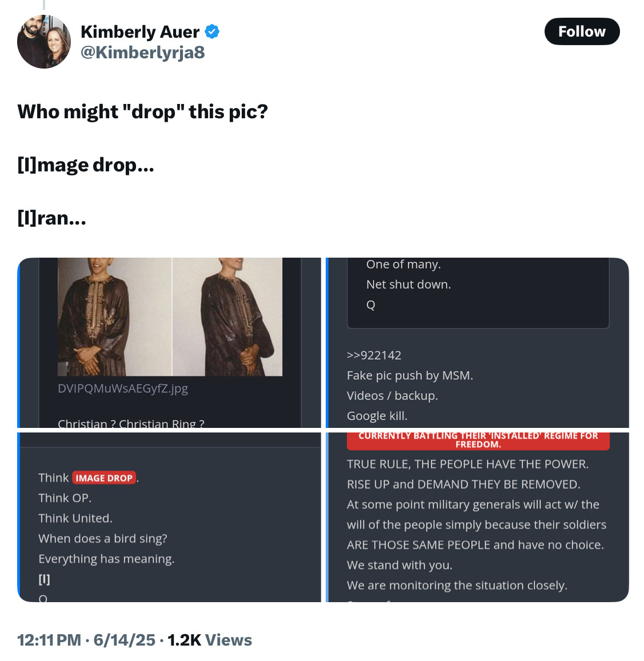Screen dimensions: 644x661
Task: Open the left robed figure photo
Action: pos(114,317)
